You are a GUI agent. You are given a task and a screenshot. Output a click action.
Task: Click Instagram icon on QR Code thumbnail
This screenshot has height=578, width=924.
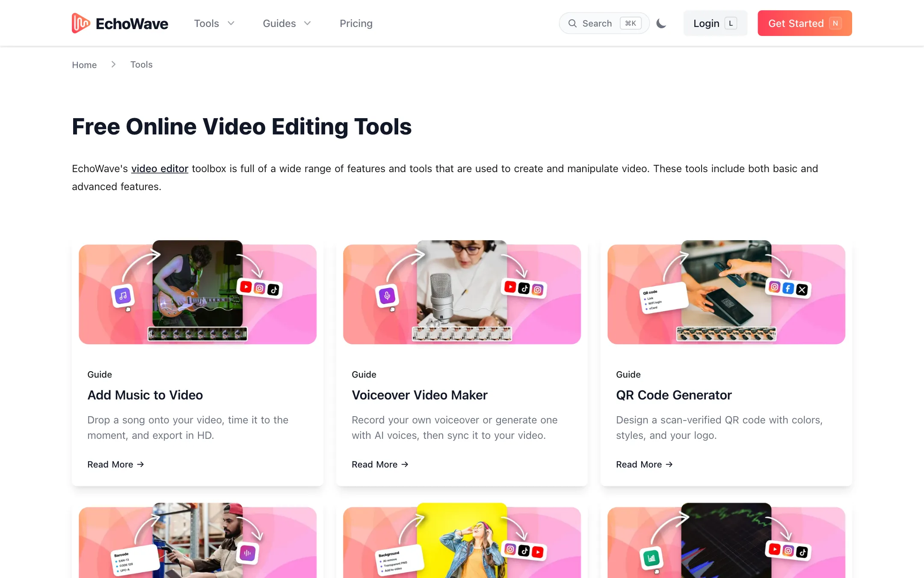tap(774, 287)
